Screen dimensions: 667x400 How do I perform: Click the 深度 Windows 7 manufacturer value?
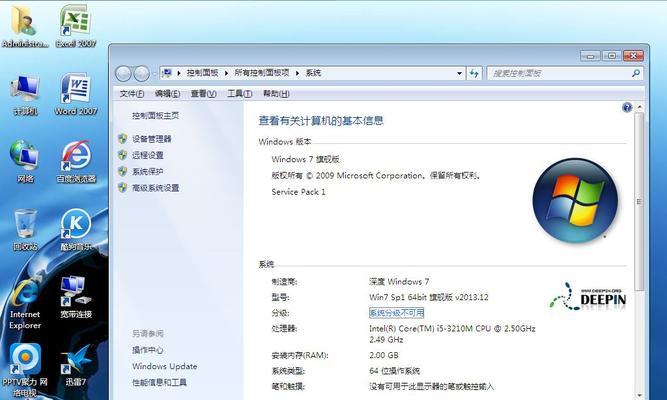[x=399, y=281]
